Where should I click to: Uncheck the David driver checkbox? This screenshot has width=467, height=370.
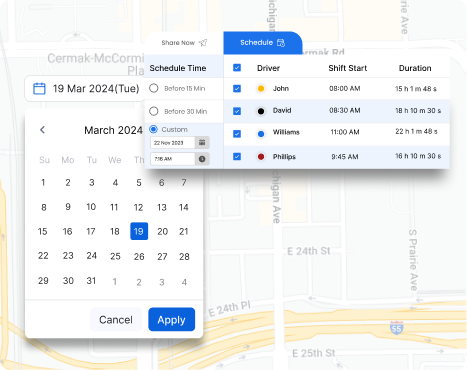click(237, 111)
